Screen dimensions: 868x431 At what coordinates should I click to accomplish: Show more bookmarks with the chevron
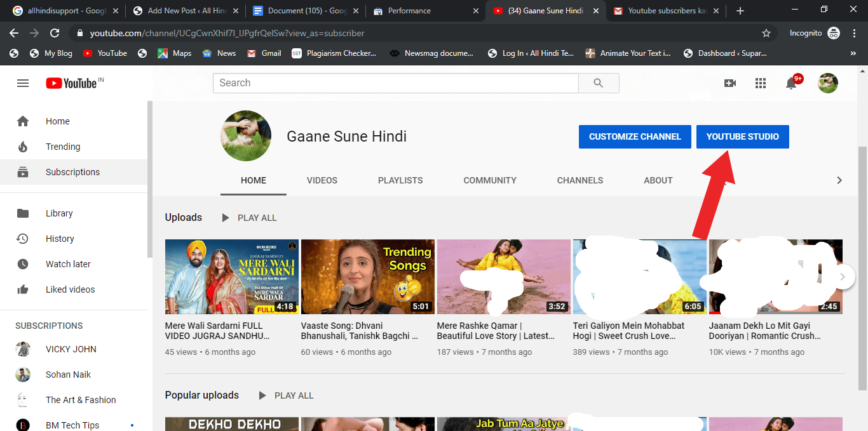pyautogui.click(x=853, y=53)
